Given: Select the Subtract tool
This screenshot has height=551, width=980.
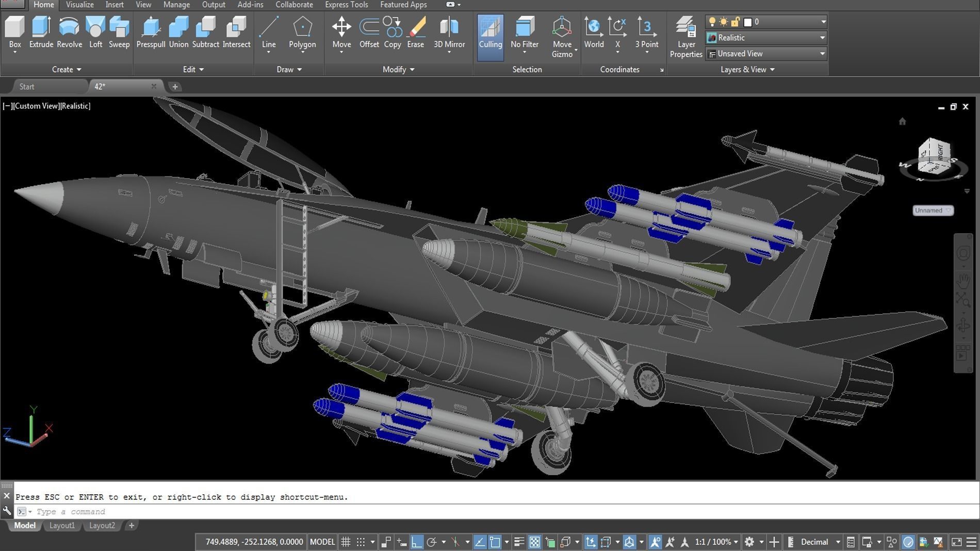Looking at the screenshot, I should (x=205, y=33).
